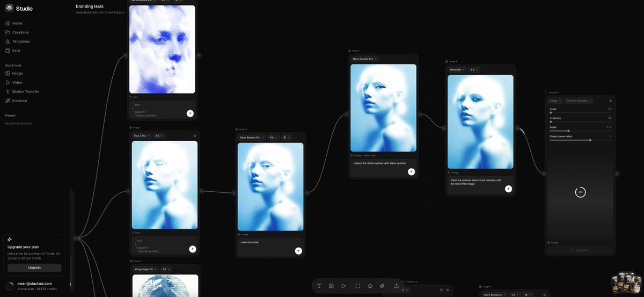Select the abstract blue portrait at top
The image size is (644, 297).
(x=162, y=49)
